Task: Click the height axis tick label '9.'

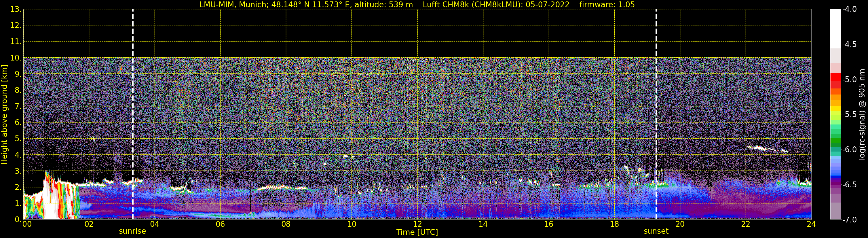Action: (x=18, y=74)
